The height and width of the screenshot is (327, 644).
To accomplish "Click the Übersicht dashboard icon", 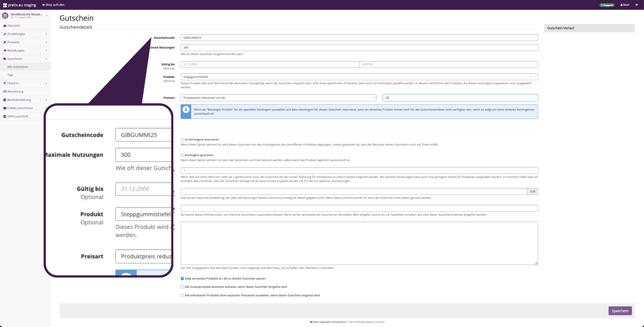I will click(5, 26).
